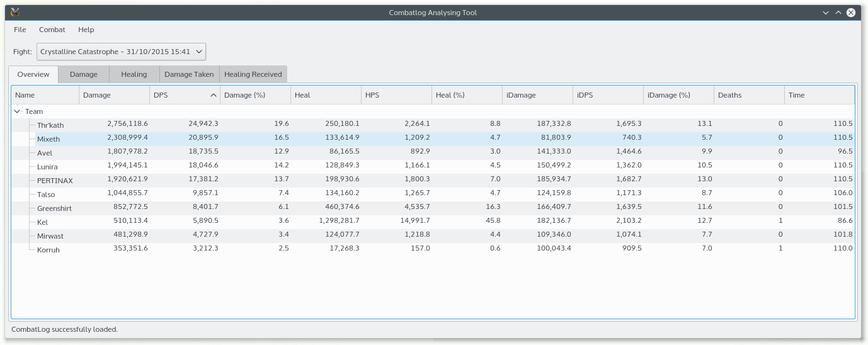The width and height of the screenshot is (868, 345).
Task: Click Kel's HPS value 14,991.7
Action: pos(415,221)
